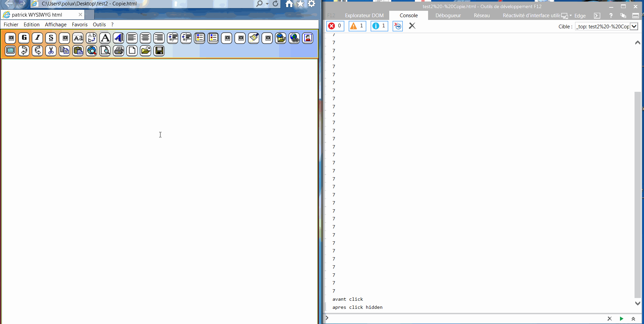Open the Outils menu

(99, 25)
